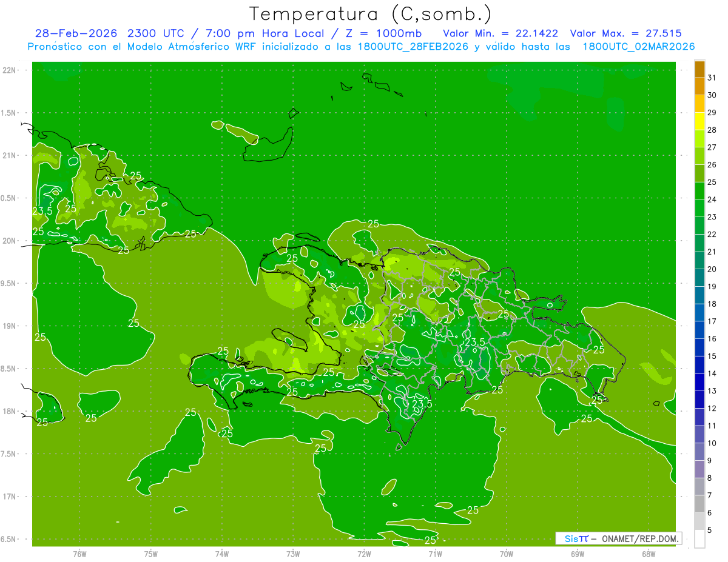Click the "29" label on the color scale
Screen dimensions: 728x562
(x=712, y=112)
